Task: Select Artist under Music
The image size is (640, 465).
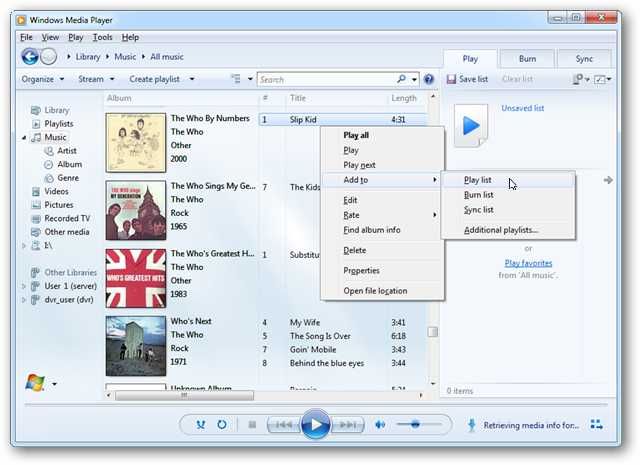Action: pos(67,151)
